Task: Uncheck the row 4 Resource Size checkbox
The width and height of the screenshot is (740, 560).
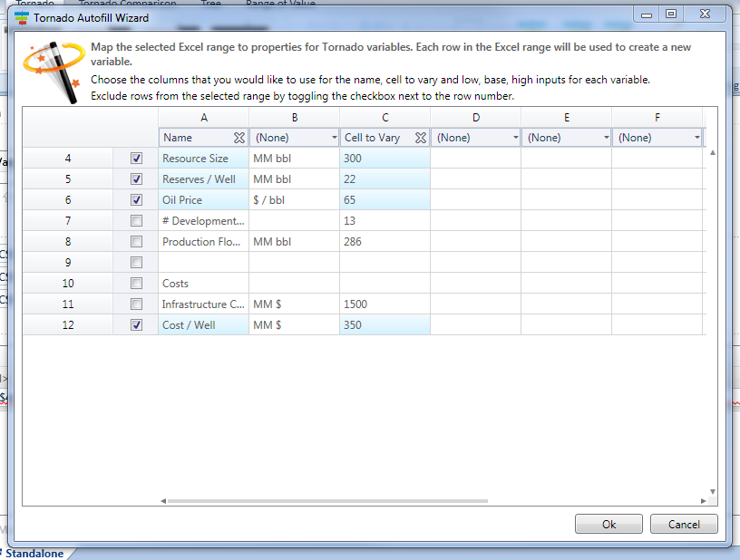Action: 136,159
